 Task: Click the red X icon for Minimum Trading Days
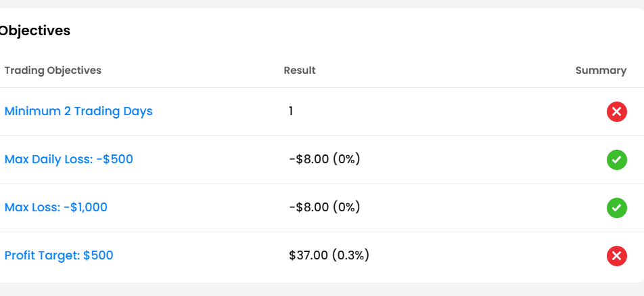coord(616,111)
